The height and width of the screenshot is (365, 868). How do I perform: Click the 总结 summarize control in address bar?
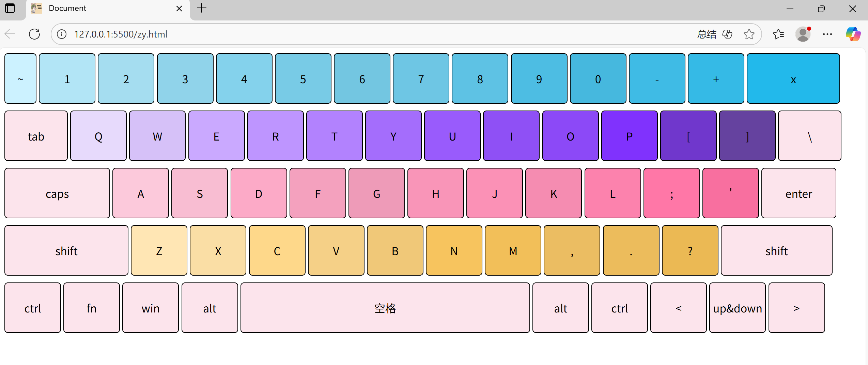(707, 34)
